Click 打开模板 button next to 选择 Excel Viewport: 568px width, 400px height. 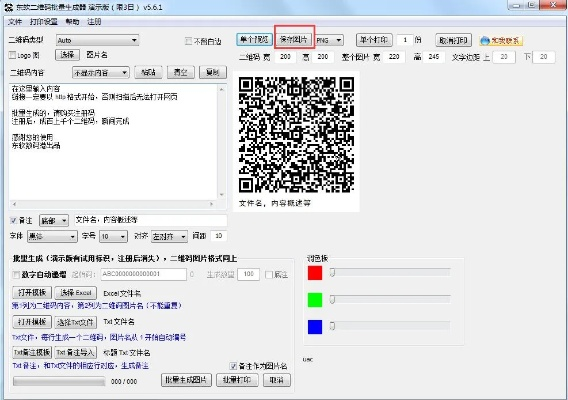[32, 292]
